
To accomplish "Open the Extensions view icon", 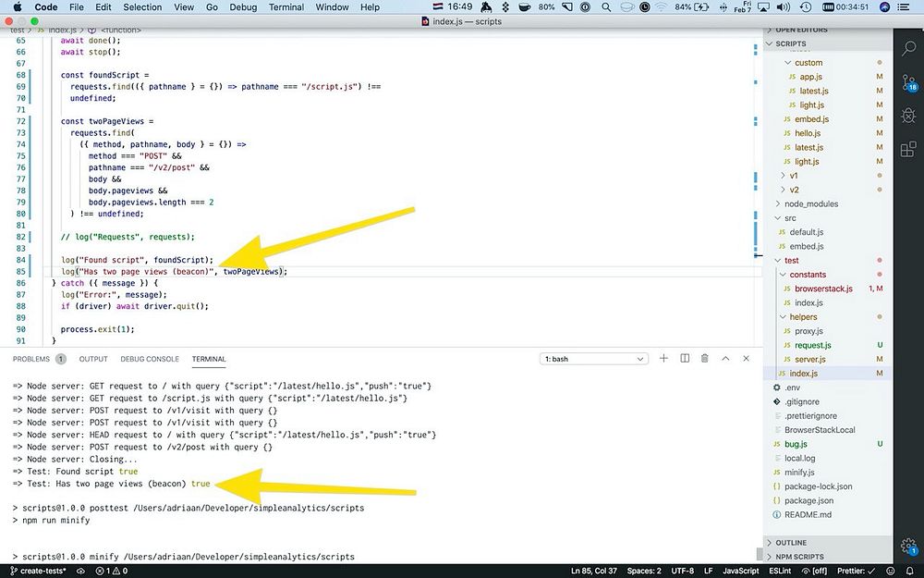I will coord(908,149).
